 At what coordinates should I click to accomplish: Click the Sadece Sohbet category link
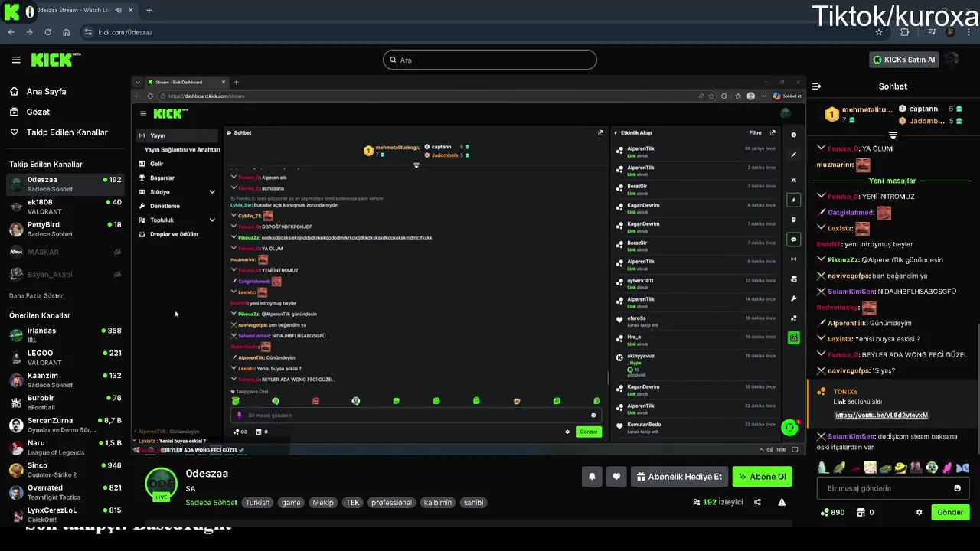[x=211, y=503]
